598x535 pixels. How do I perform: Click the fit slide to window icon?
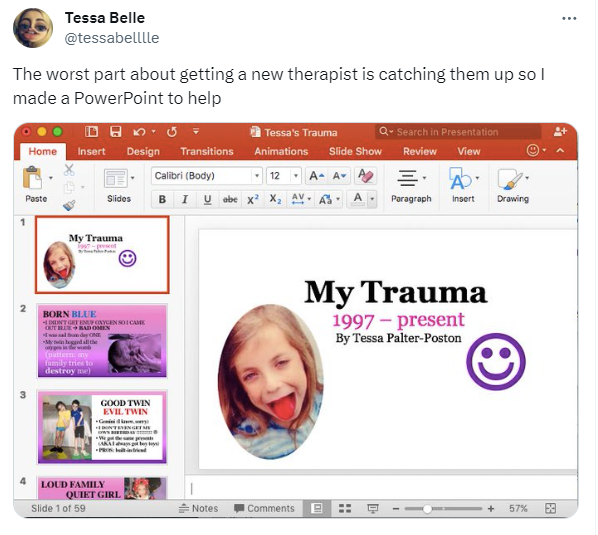tap(550, 508)
